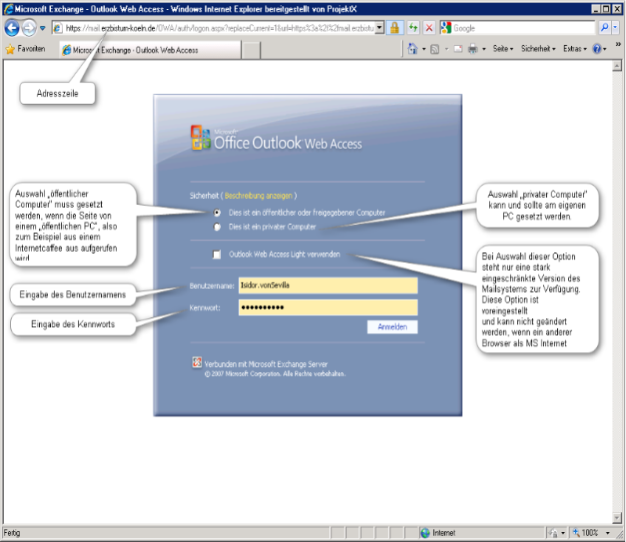Click the Print icon
This screenshot has height=542, width=626.
[x=473, y=49]
